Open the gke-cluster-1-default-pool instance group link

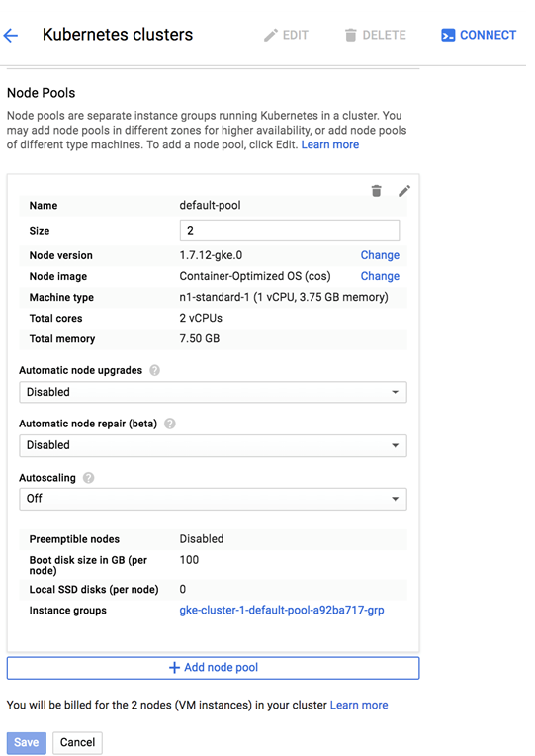[282, 610]
